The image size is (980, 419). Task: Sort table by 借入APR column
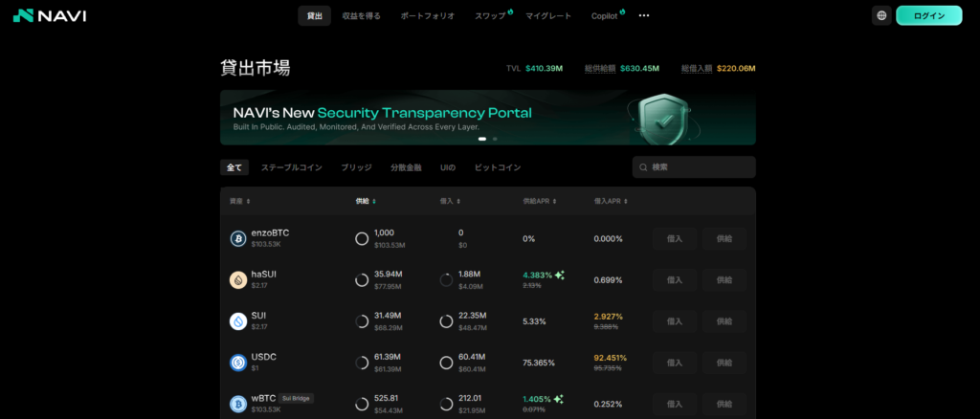(612, 201)
